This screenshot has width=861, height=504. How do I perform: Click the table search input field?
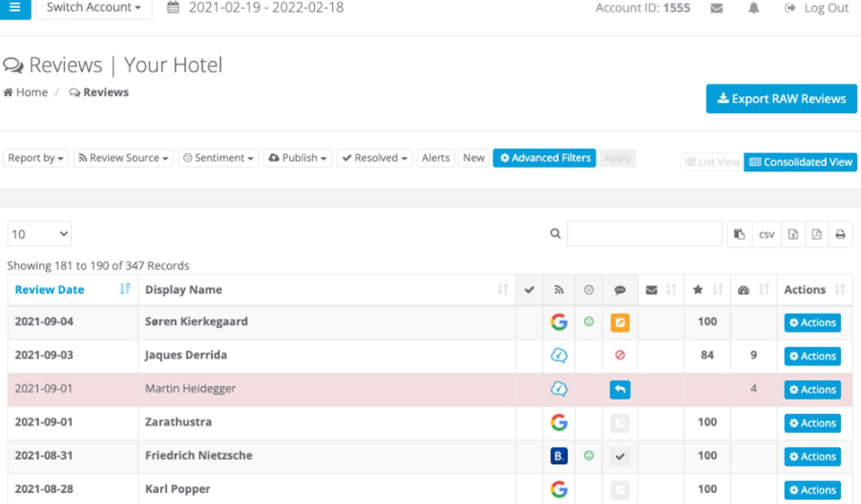tap(645, 234)
